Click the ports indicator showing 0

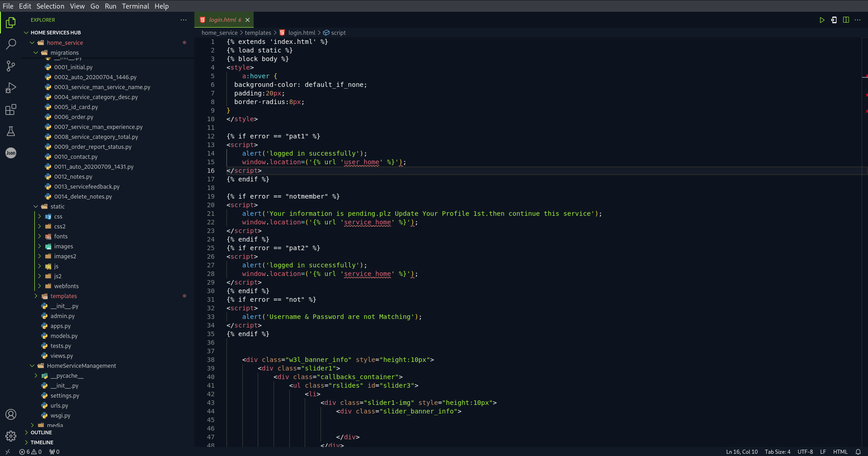coord(54,451)
